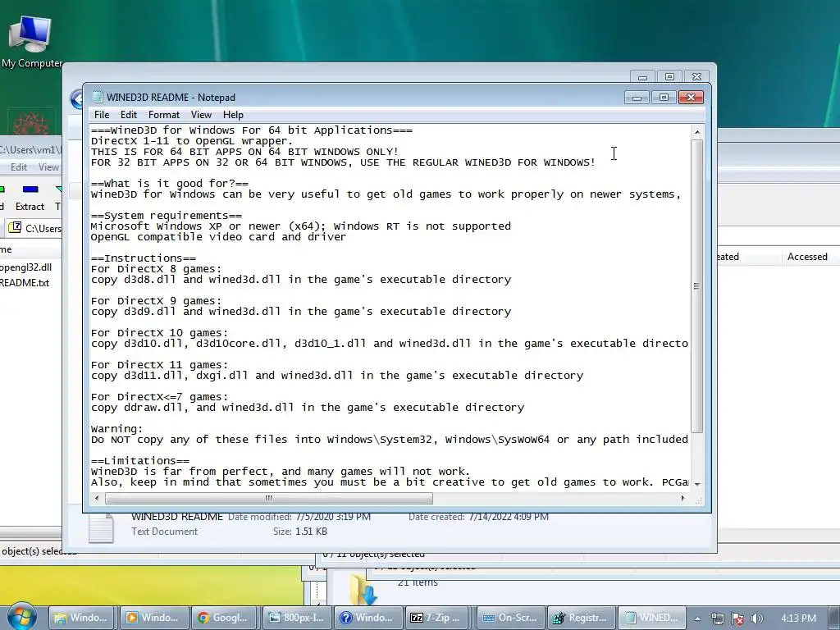The height and width of the screenshot is (630, 840).
Task: Click the Notepad vertical scrollbar thumb
Action: pos(697,286)
